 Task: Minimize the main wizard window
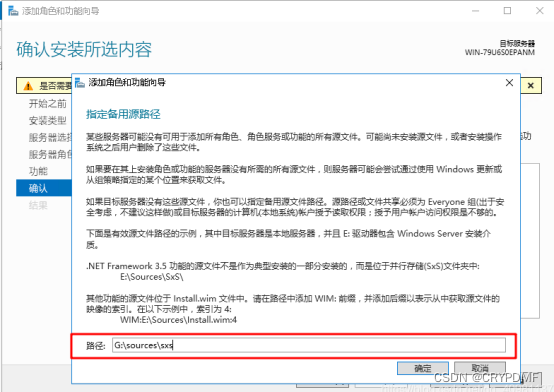(x=476, y=11)
